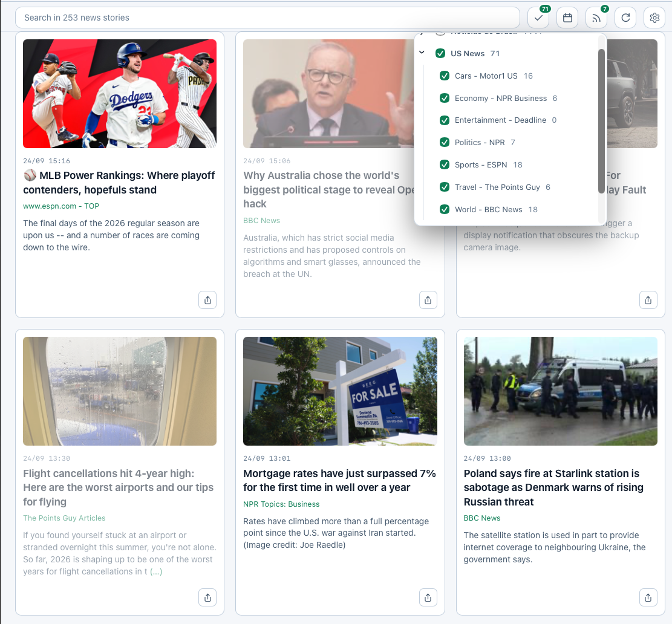The width and height of the screenshot is (672, 624).
Task: Uncheck Entertainment - Deadline feed
Action: [x=445, y=120]
